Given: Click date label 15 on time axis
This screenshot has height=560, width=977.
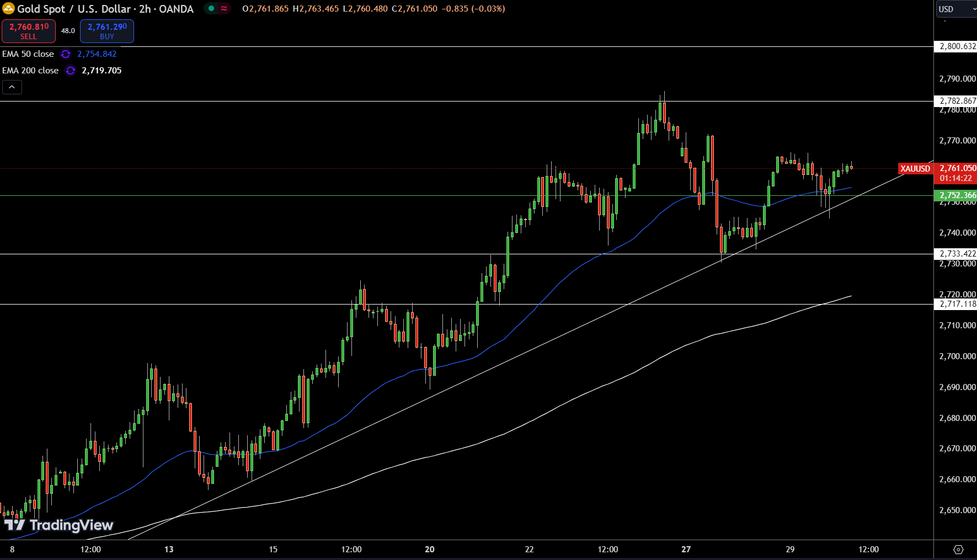Looking at the screenshot, I should [x=273, y=550].
